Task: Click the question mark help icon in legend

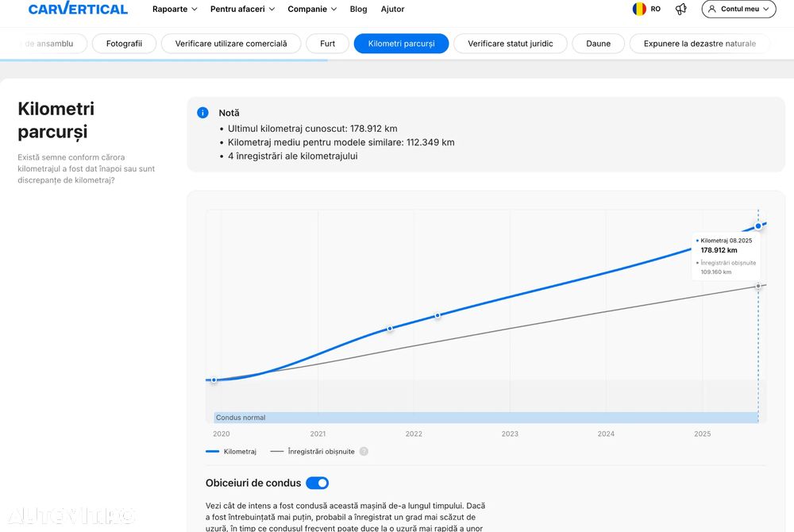Action: point(364,451)
